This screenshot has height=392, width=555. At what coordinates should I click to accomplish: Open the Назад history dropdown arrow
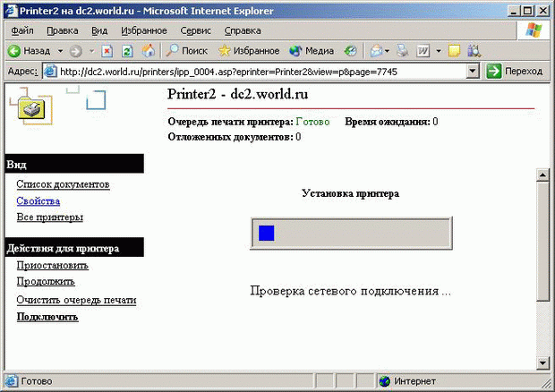coord(60,51)
